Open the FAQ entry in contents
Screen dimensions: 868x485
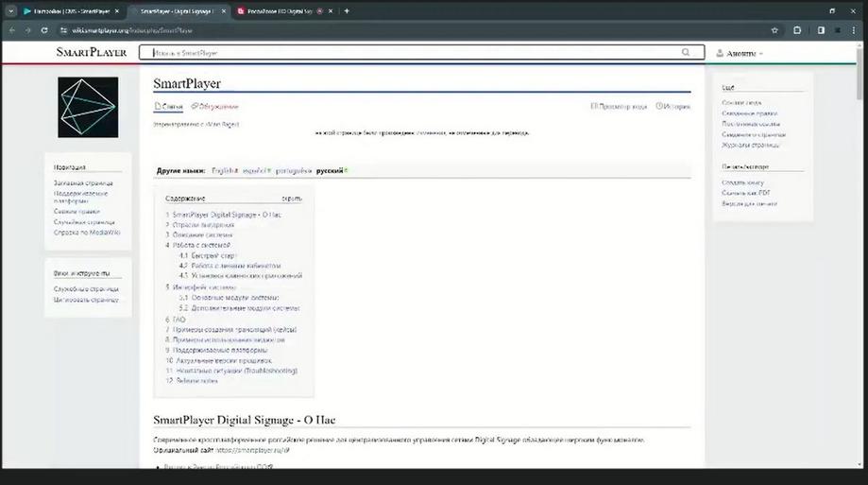click(176, 320)
